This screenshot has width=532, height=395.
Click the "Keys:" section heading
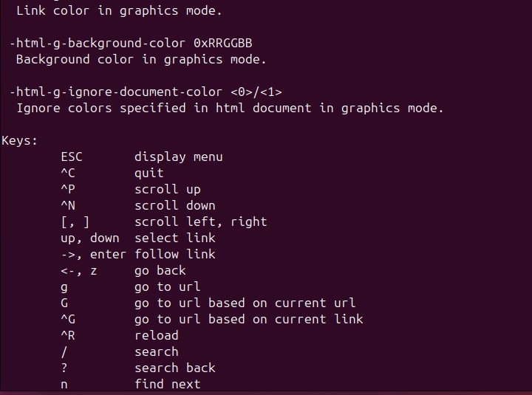click(x=20, y=140)
